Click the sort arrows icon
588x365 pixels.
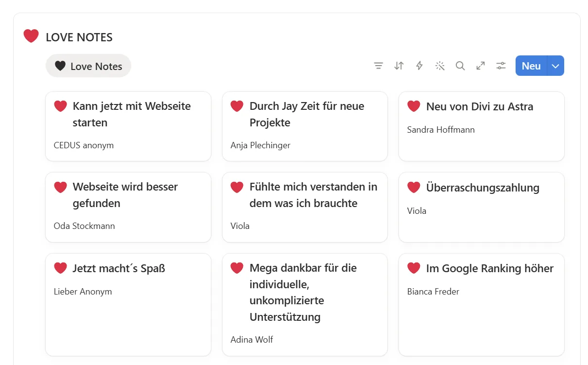click(399, 66)
